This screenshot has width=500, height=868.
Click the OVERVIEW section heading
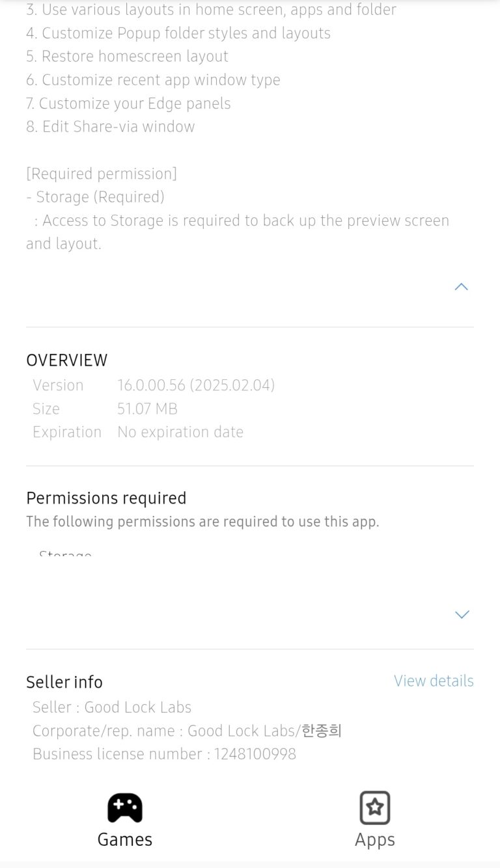(67, 360)
